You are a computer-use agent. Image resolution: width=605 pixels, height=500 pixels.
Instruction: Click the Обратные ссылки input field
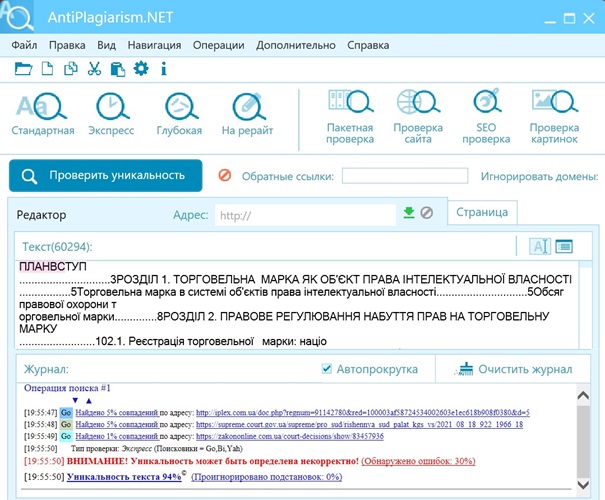click(405, 176)
